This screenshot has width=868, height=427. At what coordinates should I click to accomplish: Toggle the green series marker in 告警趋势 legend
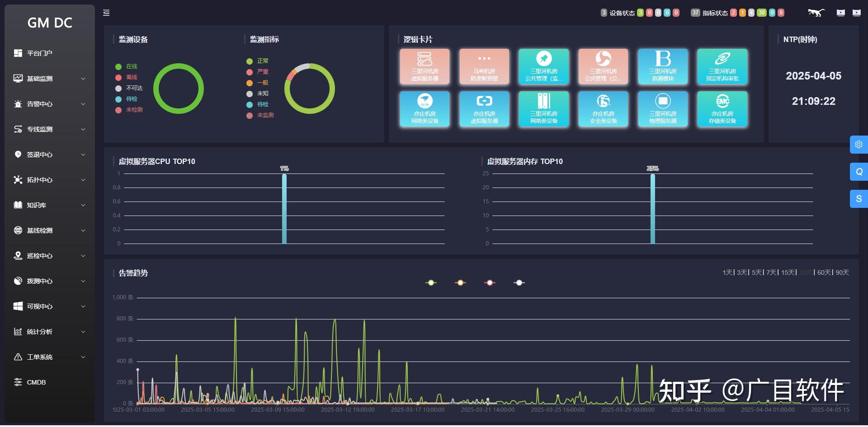(431, 283)
